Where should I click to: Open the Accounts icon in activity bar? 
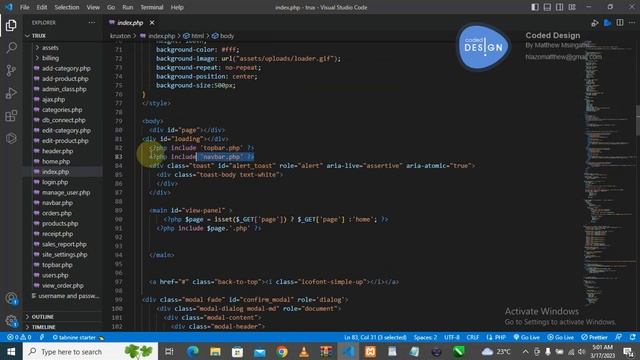point(11,298)
